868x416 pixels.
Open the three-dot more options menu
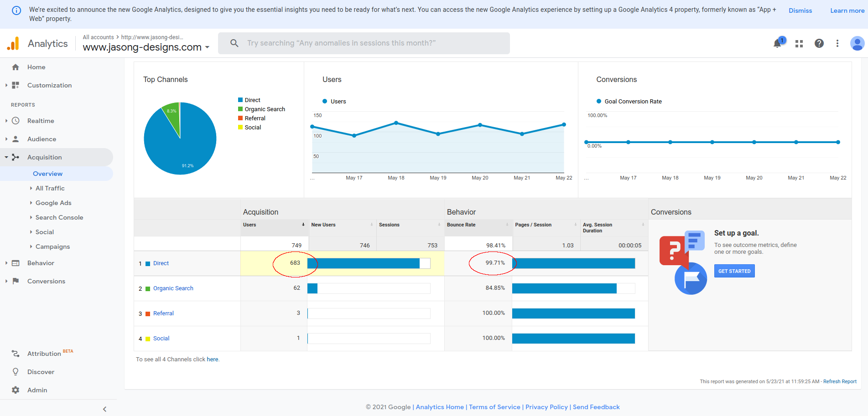coord(837,43)
